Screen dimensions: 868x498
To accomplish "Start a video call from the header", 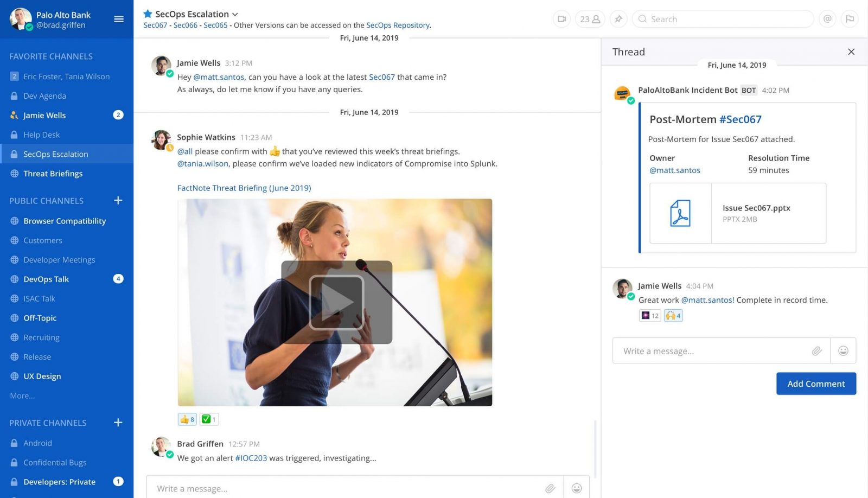I will tap(561, 18).
